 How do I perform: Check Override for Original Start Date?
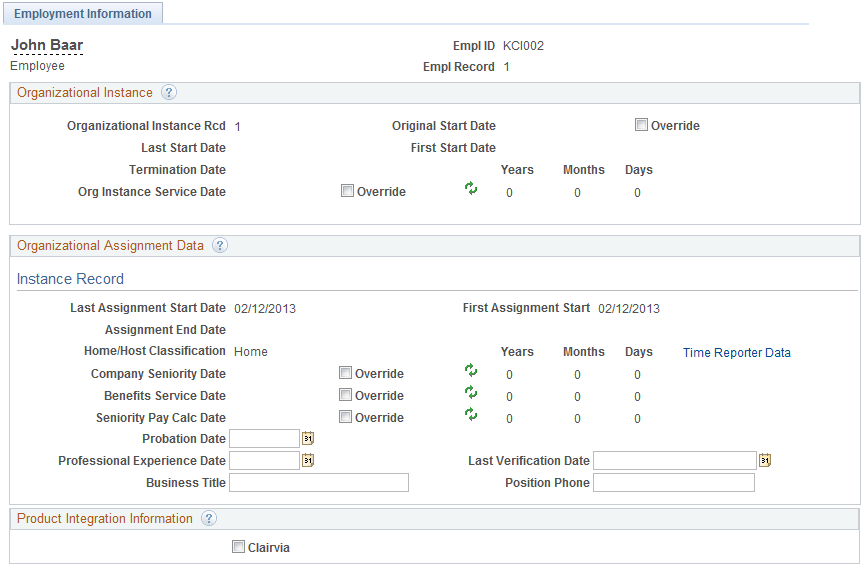pos(641,124)
